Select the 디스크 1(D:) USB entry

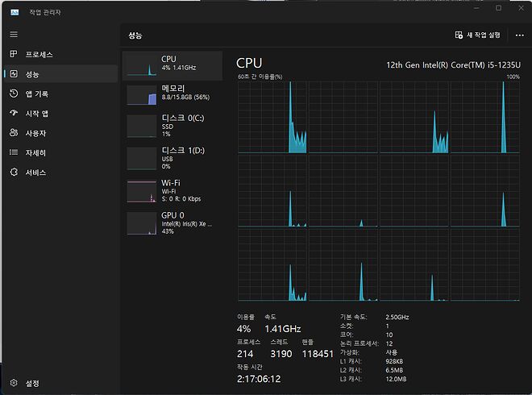pos(172,158)
